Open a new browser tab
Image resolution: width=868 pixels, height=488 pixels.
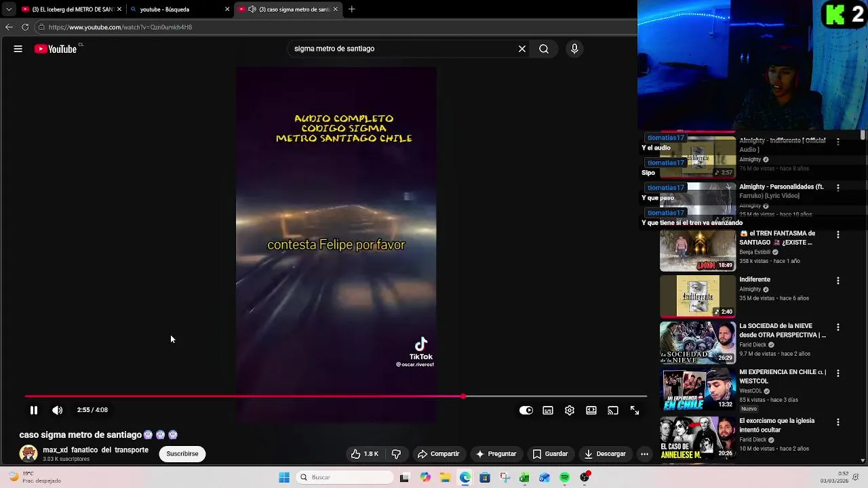(x=351, y=9)
